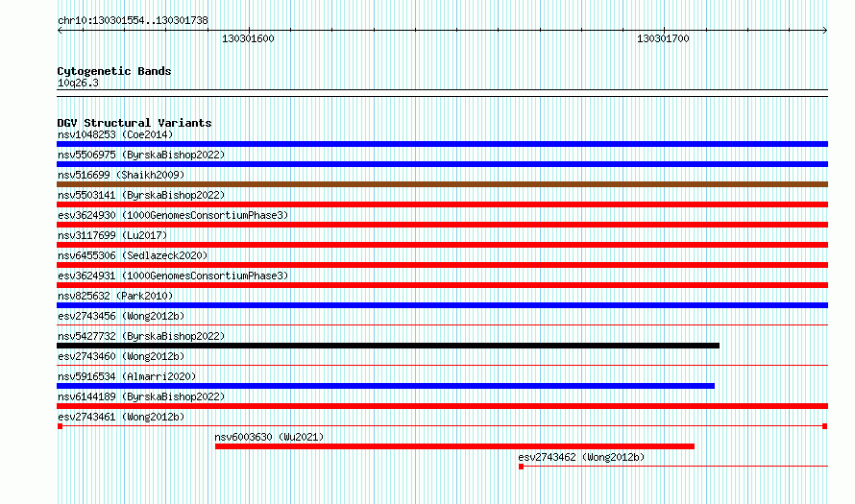
Task: Click the ruler's left arrow end
Action: pos(60,30)
